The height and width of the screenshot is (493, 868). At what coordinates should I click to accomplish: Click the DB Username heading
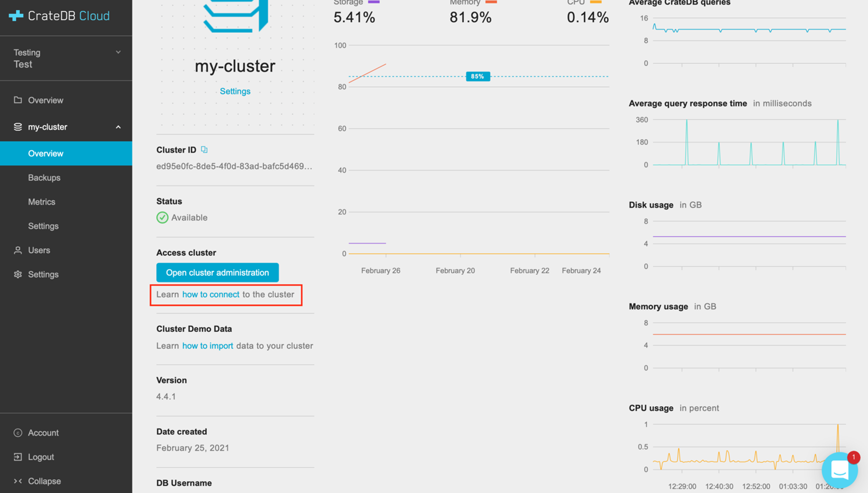pyautogui.click(x=184, y=483)
